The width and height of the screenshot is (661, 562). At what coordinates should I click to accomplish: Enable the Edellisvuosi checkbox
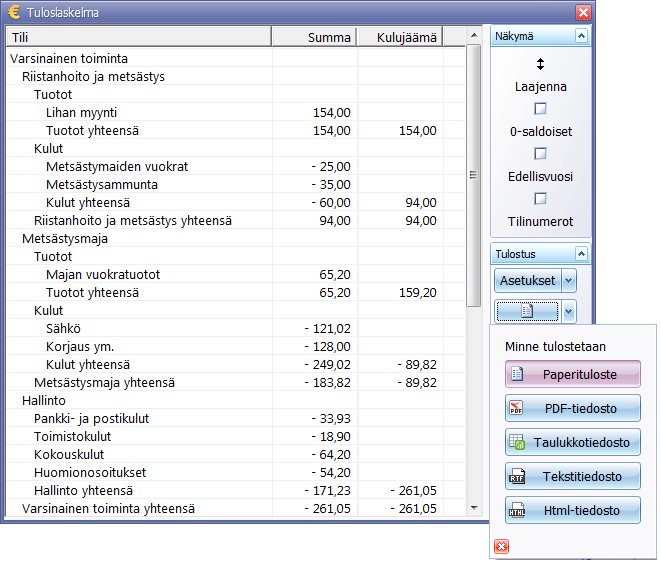click(x=540, y=153)
